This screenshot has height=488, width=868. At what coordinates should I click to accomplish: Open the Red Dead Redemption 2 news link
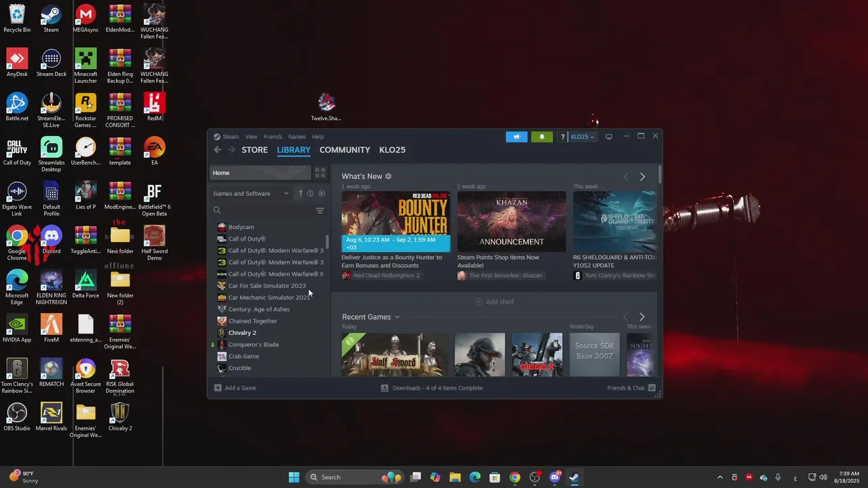point(386,276)
